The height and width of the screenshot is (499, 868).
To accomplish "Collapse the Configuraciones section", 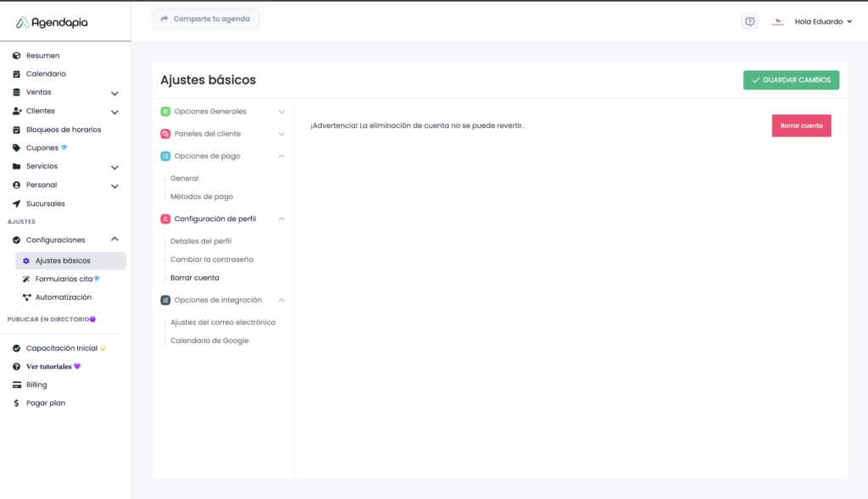I will tap(114, 240).
